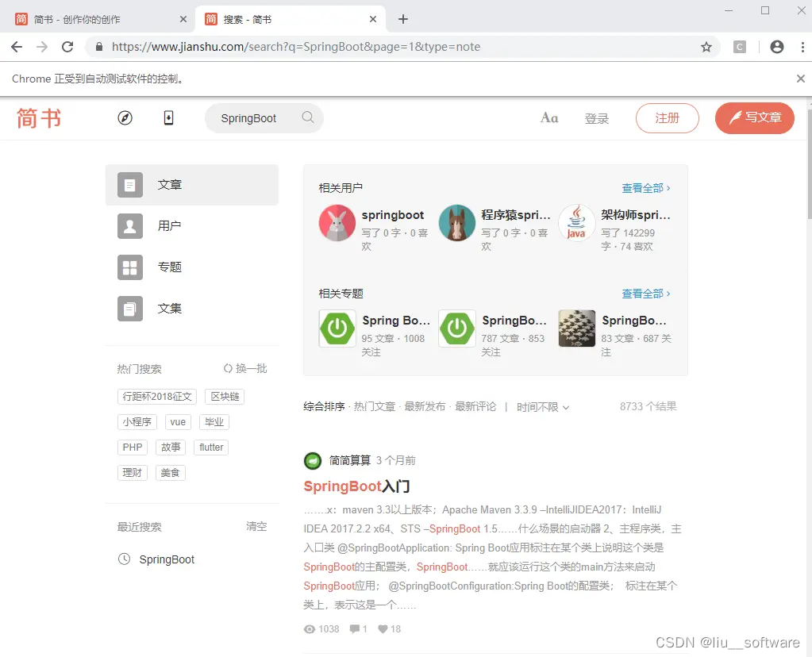812x657 pixels.
Task: Click the 注册 button
Action: tap(667, 118)
